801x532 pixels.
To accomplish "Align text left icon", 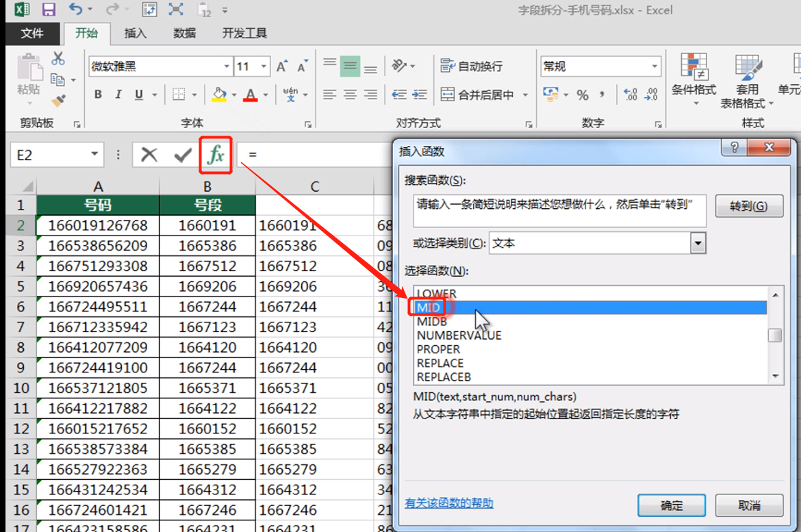I will 329,94.
